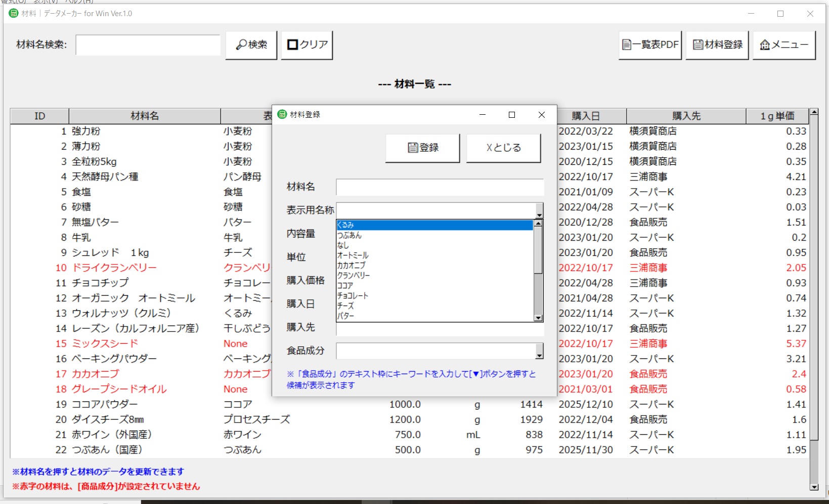829x504 pixels.
Task: Click dropdown list scrollbar up arrow
Action: coord(538,223)
